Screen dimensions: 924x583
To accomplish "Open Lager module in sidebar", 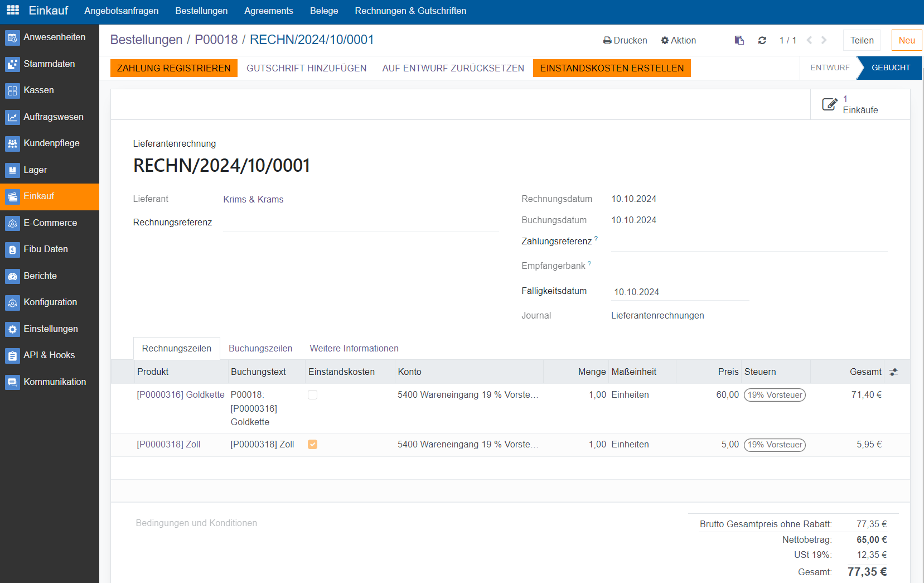I will click(35, 170).
